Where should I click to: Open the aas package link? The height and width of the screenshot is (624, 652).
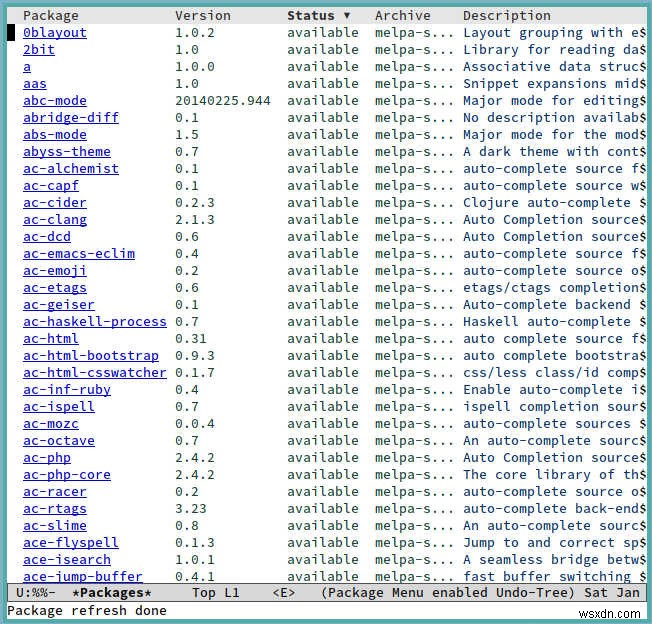point(35,84)
